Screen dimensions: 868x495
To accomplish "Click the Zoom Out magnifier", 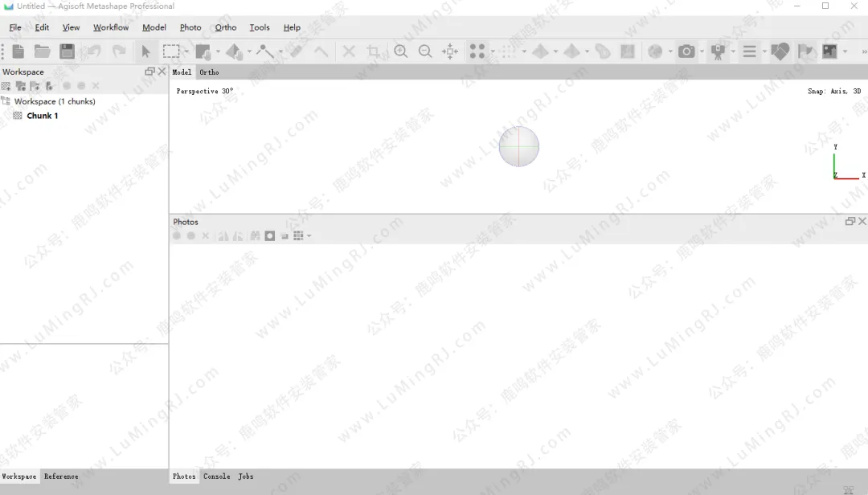I will (x=425, y=51).
